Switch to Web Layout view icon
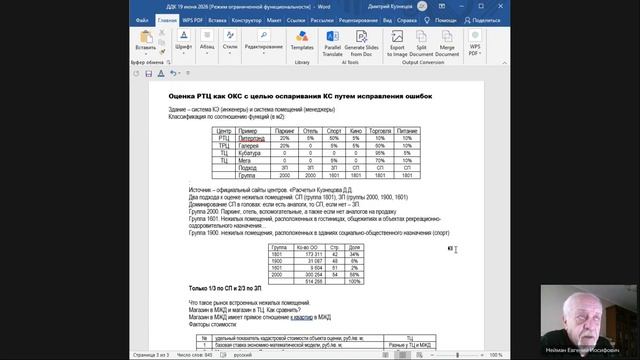Screen dimensions: 640x360 419,355
